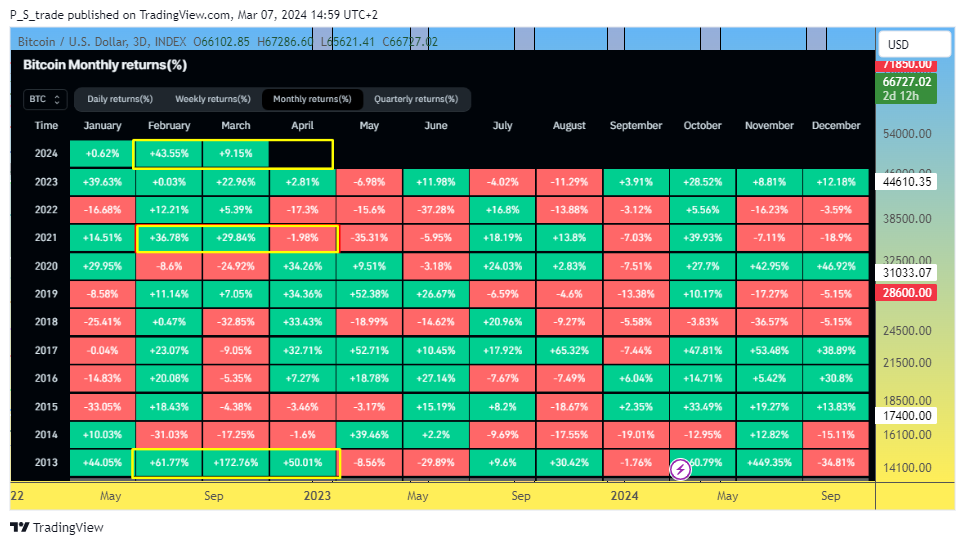965x545 pixels.
Task: Click the April column header
Action: pyautogui.click(x=302, y=125)
